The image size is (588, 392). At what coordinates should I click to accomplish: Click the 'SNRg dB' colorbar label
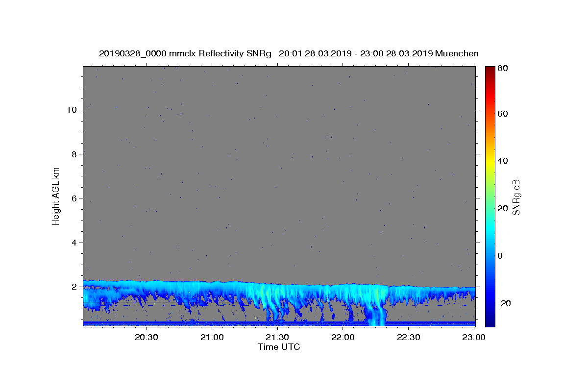[515, 197]
